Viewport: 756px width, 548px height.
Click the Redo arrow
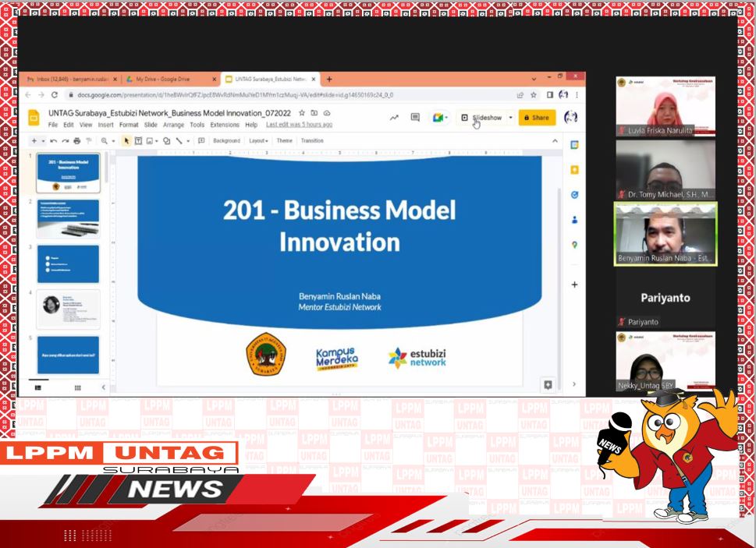tap(65, 140)
